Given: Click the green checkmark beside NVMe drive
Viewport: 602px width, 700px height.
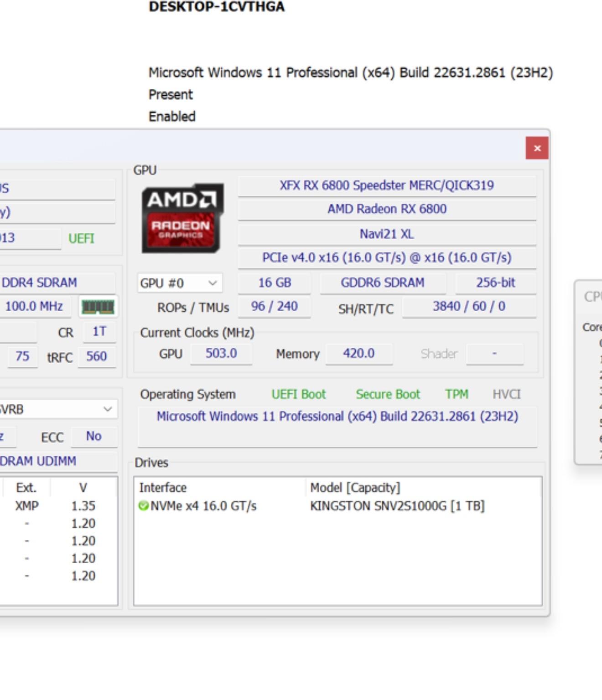Looking at the screenshot, I should pos(144,506).
